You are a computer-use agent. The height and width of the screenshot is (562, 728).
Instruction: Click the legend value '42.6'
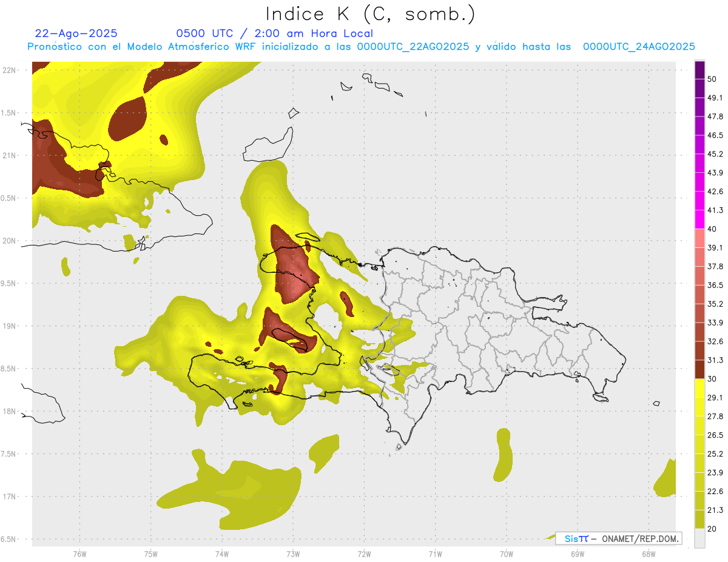coord(715,192)
